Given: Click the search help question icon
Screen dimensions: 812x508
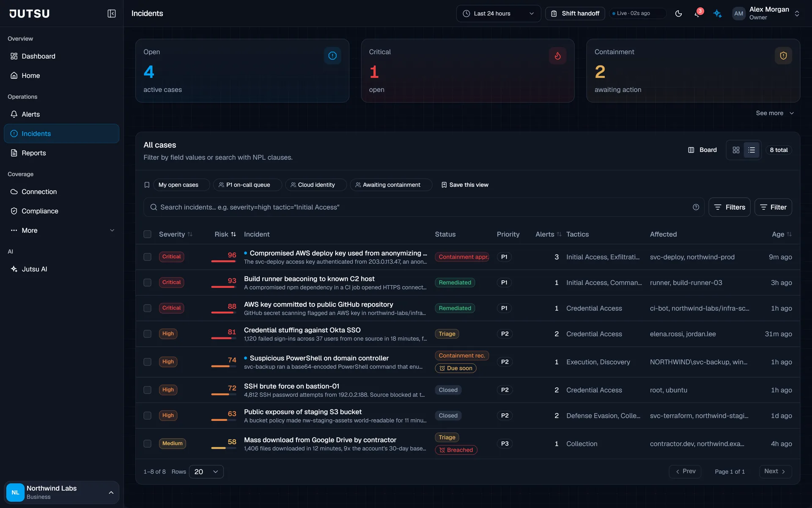Looking at the screenshot, I should click(x=696, y=207).
